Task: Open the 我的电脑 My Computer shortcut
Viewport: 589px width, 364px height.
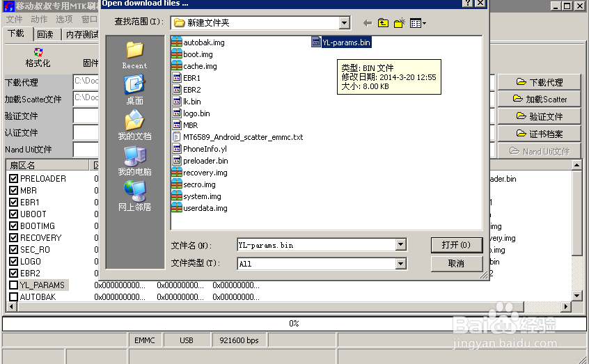Action: coord(135,161)
